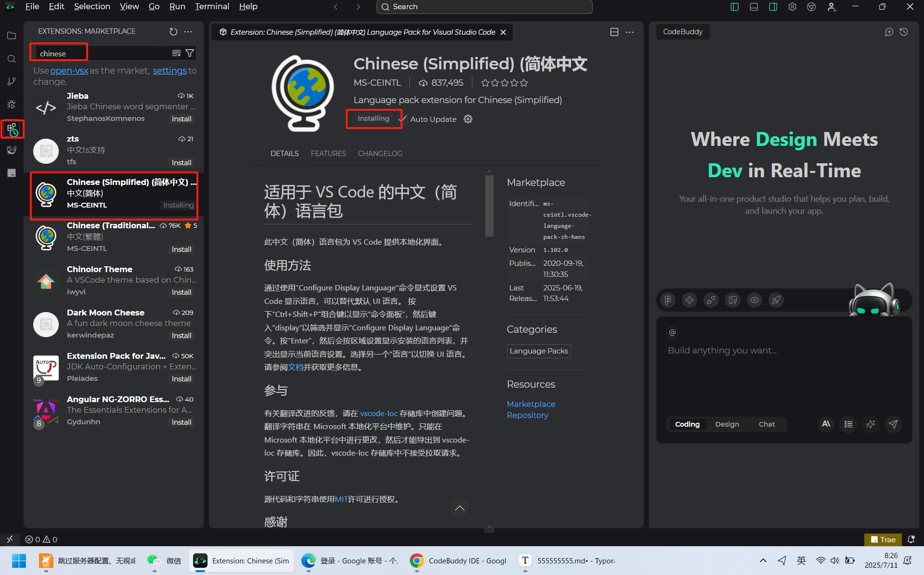
Task: Open the Accounts icon in title bar
Action: [x=831, y=7]
